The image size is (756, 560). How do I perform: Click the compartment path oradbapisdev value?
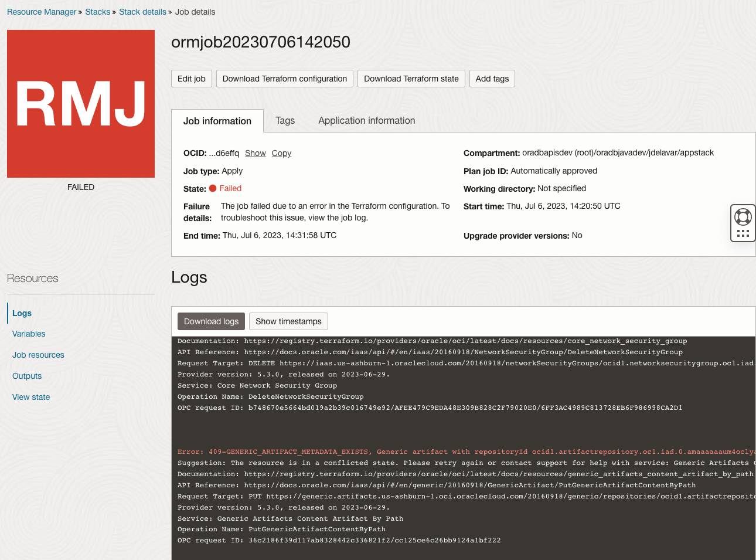618,152
